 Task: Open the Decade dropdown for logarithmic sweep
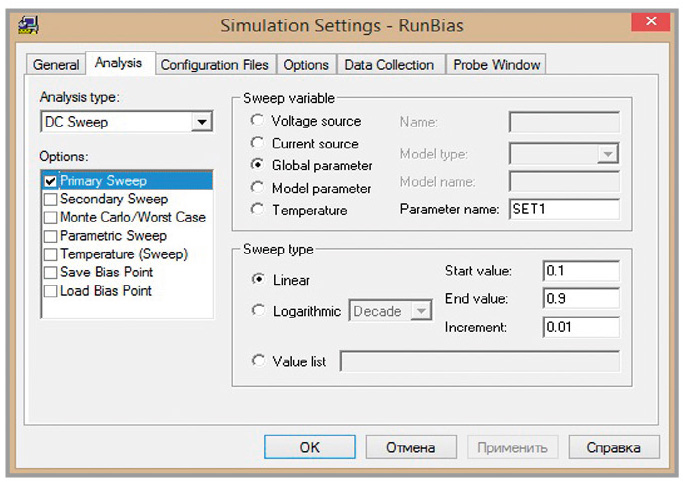coord(421,312)
